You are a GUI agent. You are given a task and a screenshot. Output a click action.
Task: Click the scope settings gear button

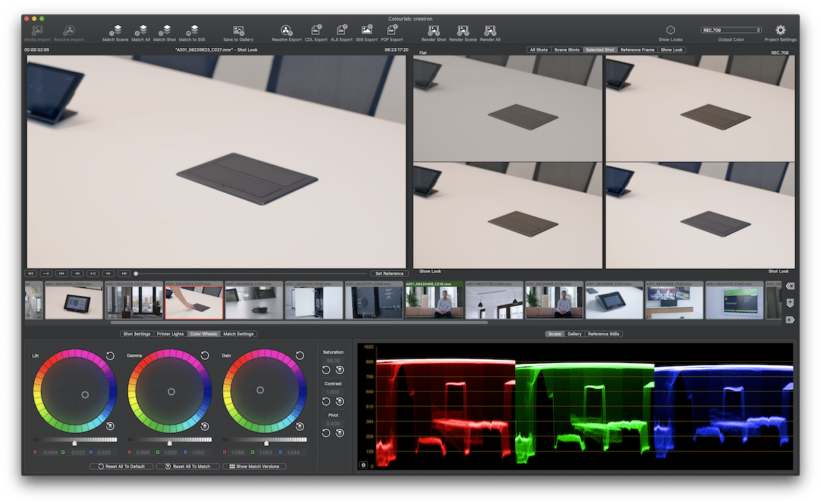363,465
